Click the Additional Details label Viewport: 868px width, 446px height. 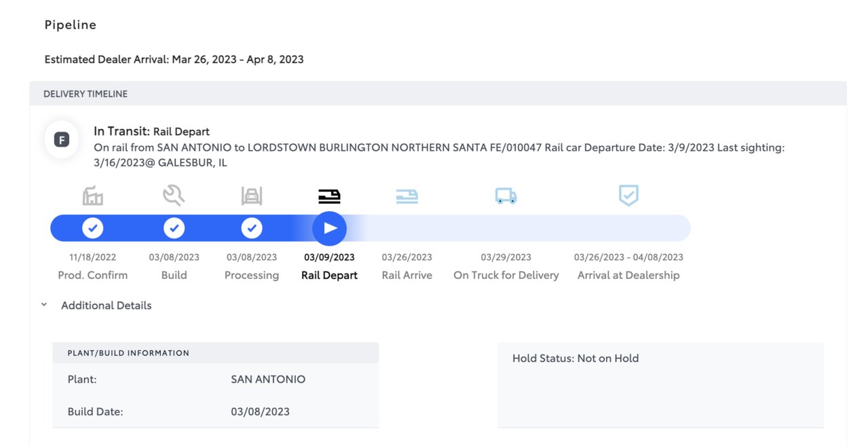tap(107, 305)
